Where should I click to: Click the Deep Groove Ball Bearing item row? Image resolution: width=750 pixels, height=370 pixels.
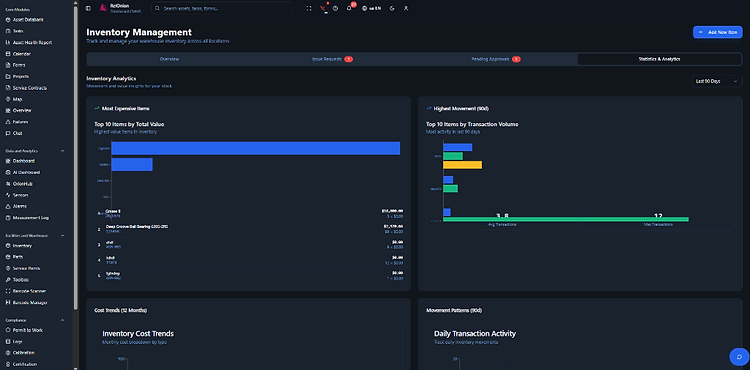pos(249,229)
